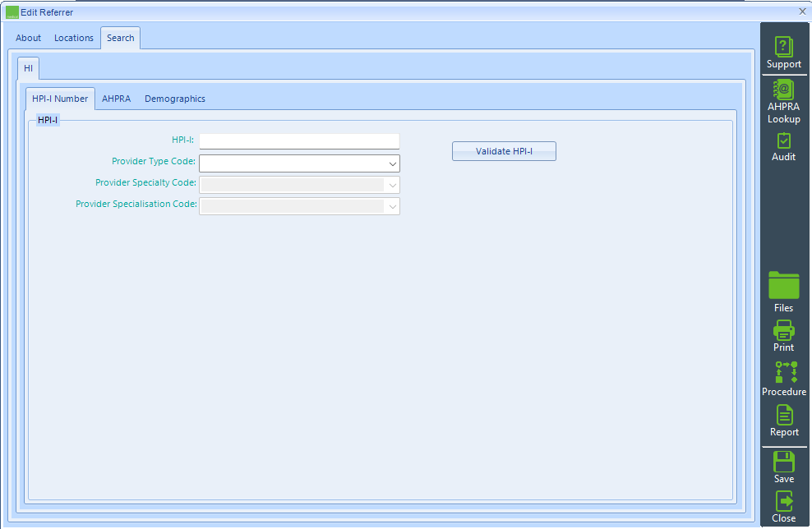Click the Close icon in the sidebar
This screenshot has height=529, width=812.
click(x=783, y=507)
